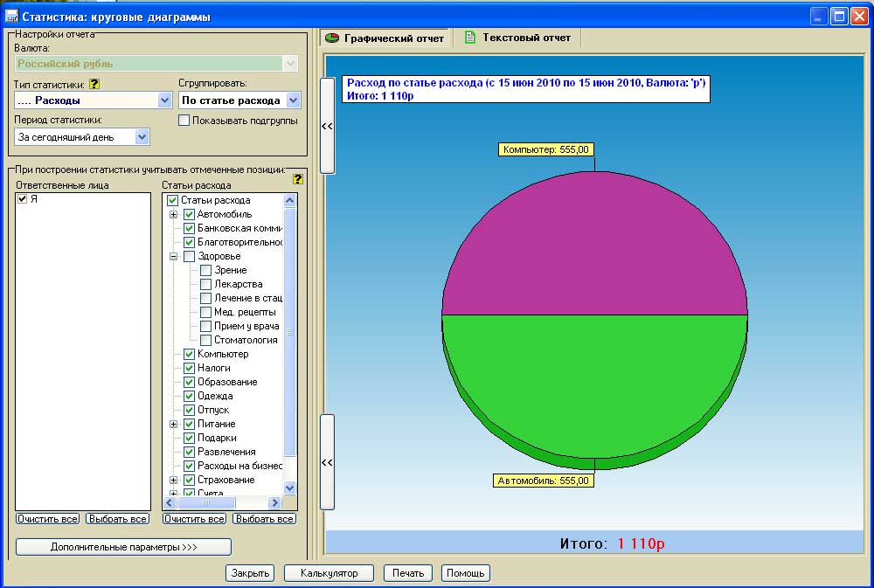Open the Период статистики dropdown
The image size is (874, 588).
[142, 137]
